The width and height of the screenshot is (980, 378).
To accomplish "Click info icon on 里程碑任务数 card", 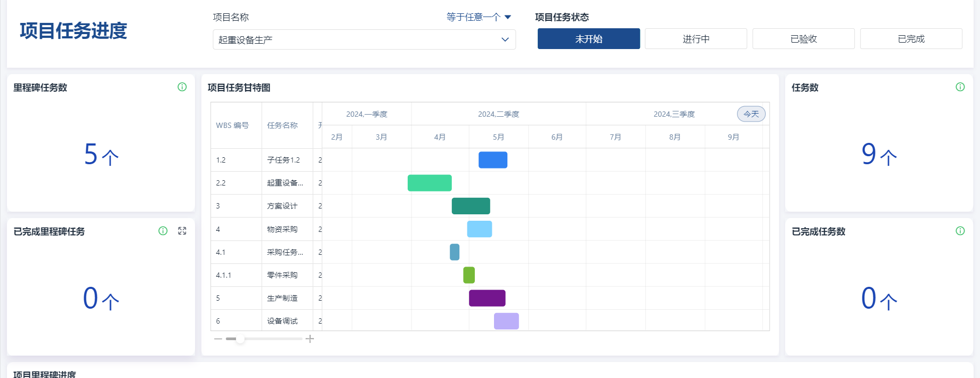I will 182,87.
